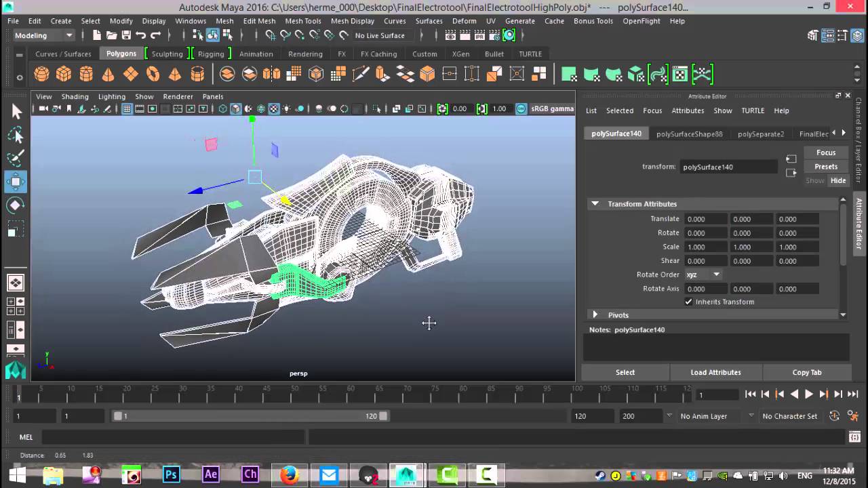The width and height of the screenshot is (868, 488).
Task: Click the Save Scene icon
Action: coord(125,35)
